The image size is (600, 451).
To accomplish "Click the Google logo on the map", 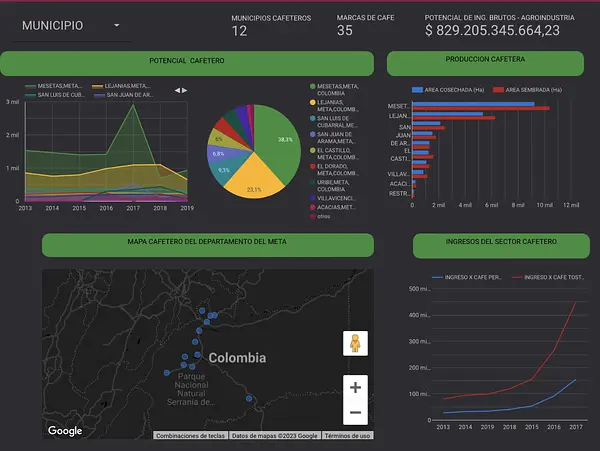I will pyautogui.click(x=65, y=431).
